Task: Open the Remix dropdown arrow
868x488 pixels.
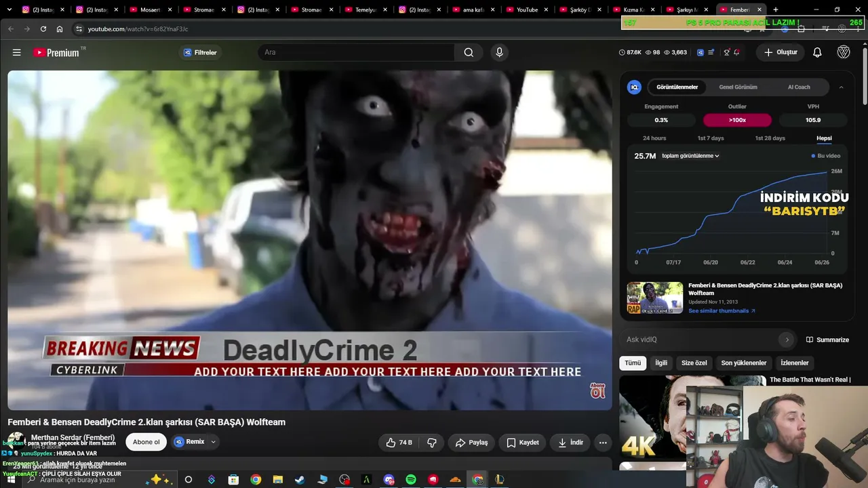Action: click(213, 442)
